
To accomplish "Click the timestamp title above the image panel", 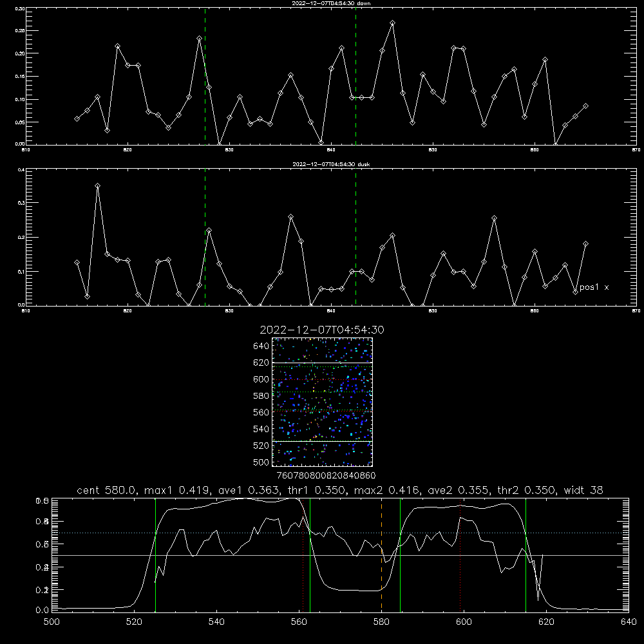I will pyautogui.click(x=322, y=330).
